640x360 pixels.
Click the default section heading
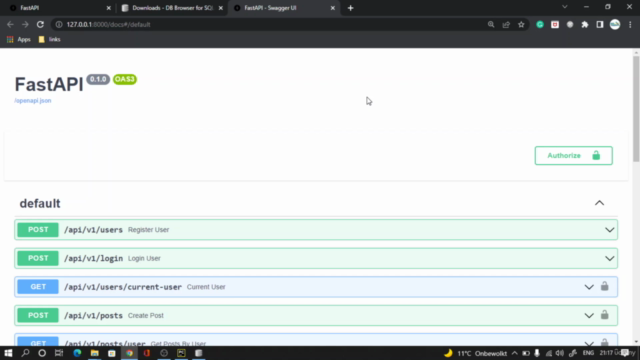tap(40, 203)
